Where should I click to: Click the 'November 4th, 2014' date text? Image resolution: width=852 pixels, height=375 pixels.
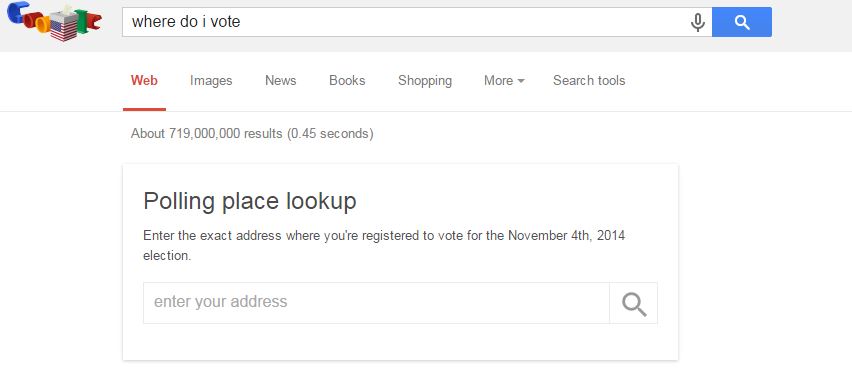(x=567, y=236)
